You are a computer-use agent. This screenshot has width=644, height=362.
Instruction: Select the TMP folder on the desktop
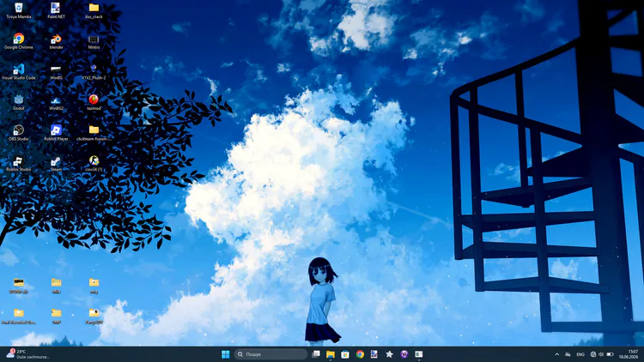(56, 316)
